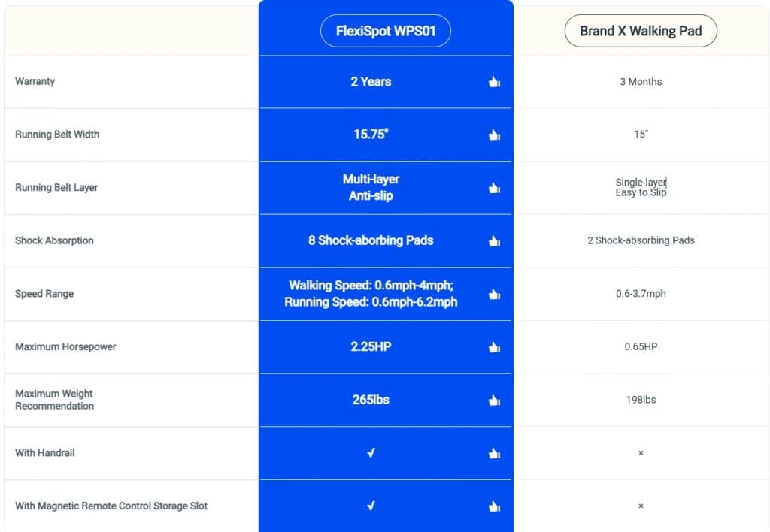This screenshot has height=532, width=770.
Task: Click the Maximum Horsepower row label
Action: (x=65, y=346)
